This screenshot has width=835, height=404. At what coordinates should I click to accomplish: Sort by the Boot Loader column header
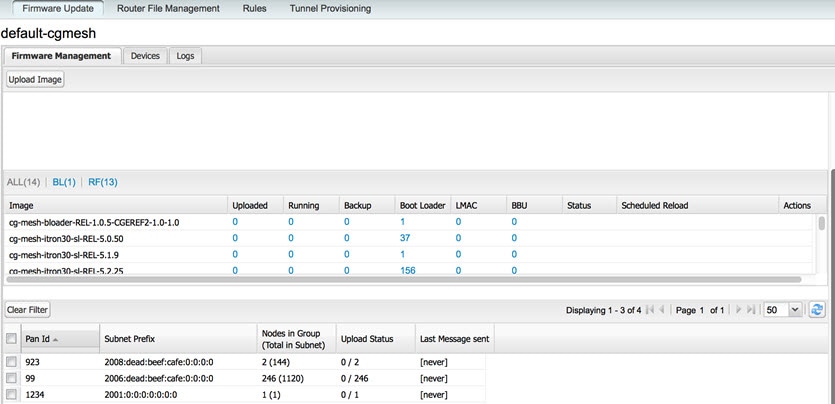pos(423,205)
